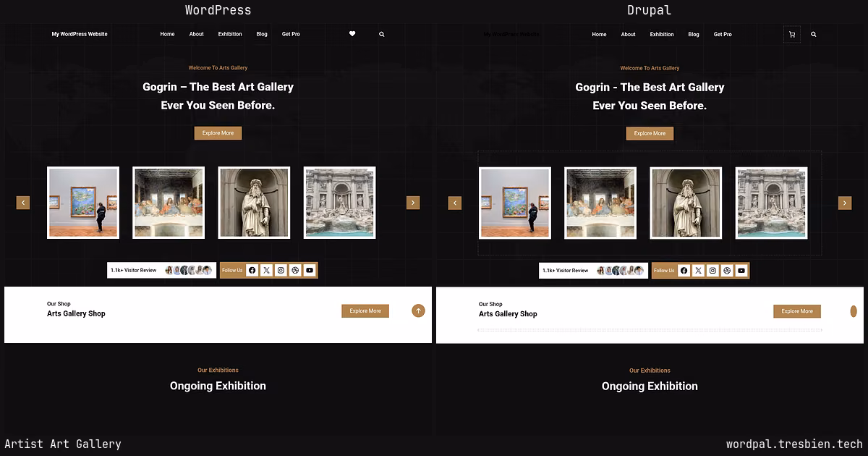Image resolution: width=868 pixels, height=456 pixels.
Task: Click Explore More in WordPress Arts Gallery Shop
Action: click(x=365, y=311)
